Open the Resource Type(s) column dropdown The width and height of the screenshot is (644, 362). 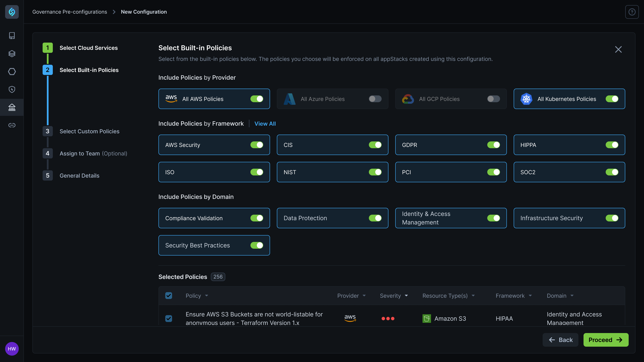(x=473, y=296)
